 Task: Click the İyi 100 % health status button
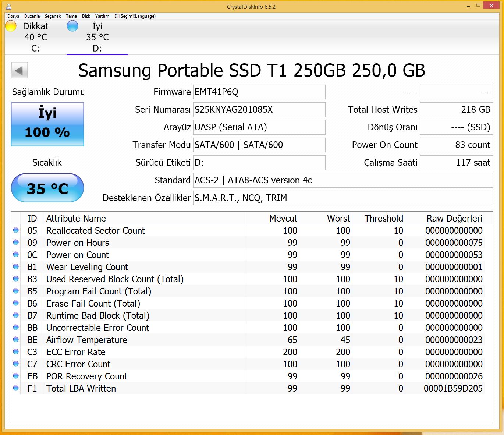click(47, 124)
